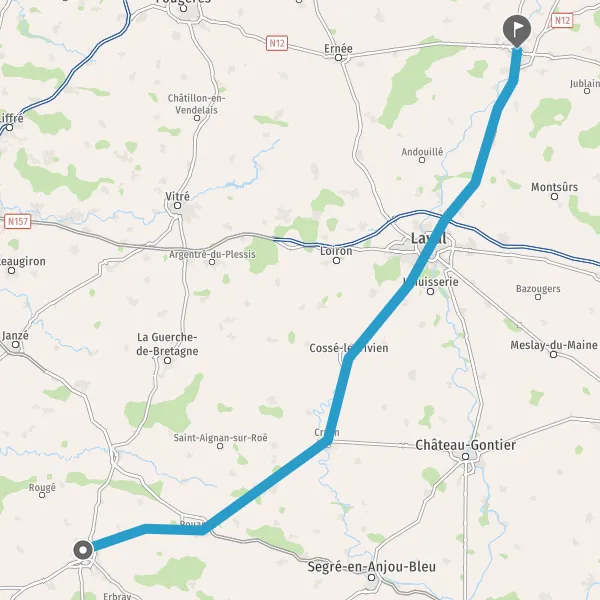This screenshot has width=600, height=600.
Task: Click the Saint-Aignan-sur-Roë label
Action: (x=220, y=438)
